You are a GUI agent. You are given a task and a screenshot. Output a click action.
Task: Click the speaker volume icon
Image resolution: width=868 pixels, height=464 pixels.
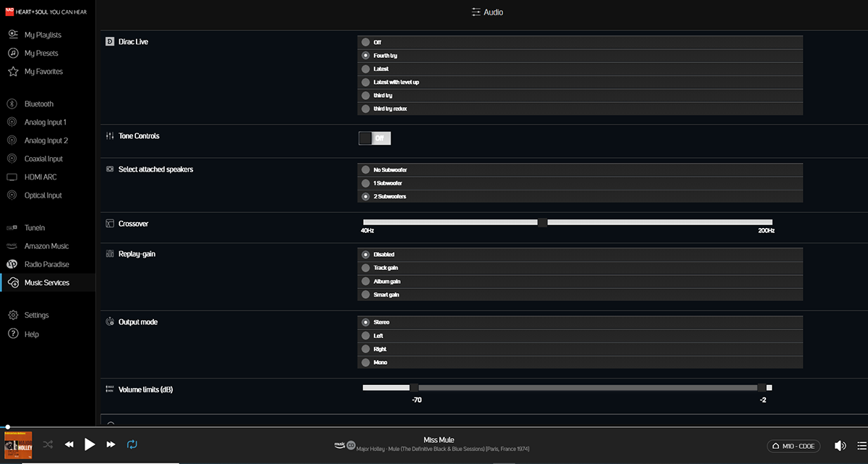(x=841, y=446)
